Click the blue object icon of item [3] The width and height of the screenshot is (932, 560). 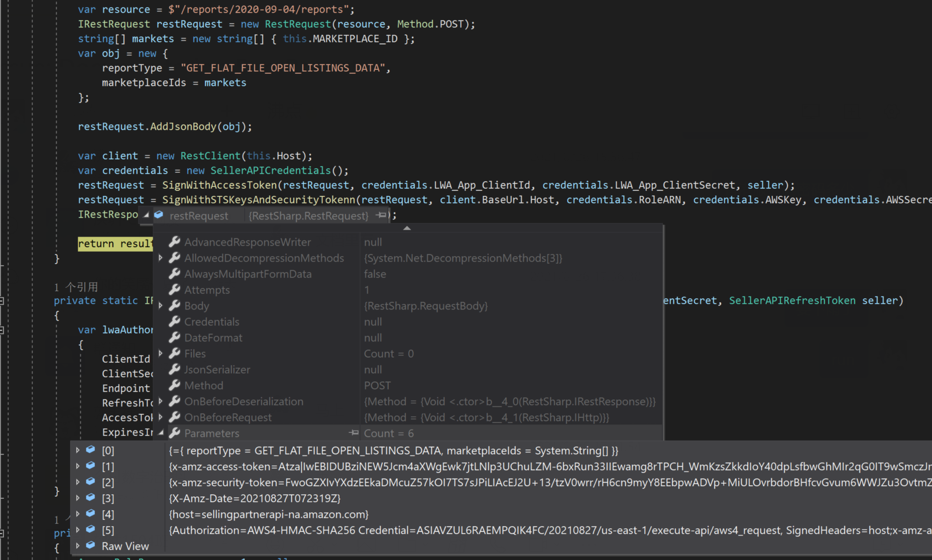[91, 498]
